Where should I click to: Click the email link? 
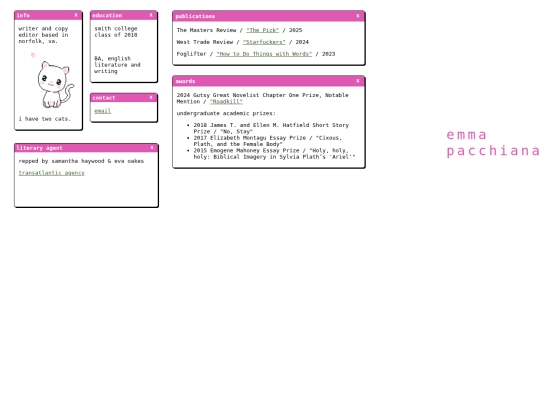(x=103, y=111)
